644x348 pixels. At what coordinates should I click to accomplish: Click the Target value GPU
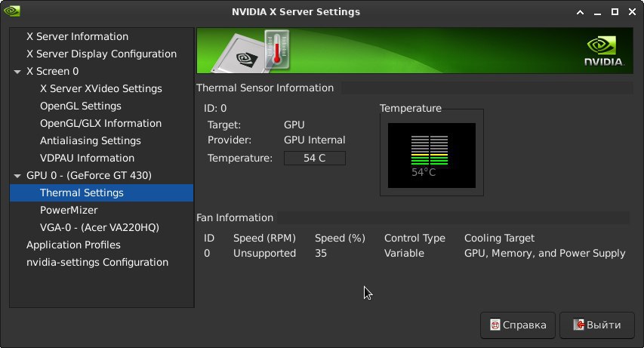click(x=294, y=125)
